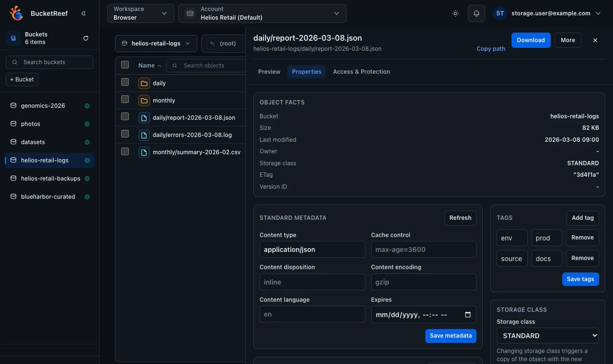Screen dimensions: 613x364
Task: Open the calendar picker in Expires field
Action: (468, 315)
